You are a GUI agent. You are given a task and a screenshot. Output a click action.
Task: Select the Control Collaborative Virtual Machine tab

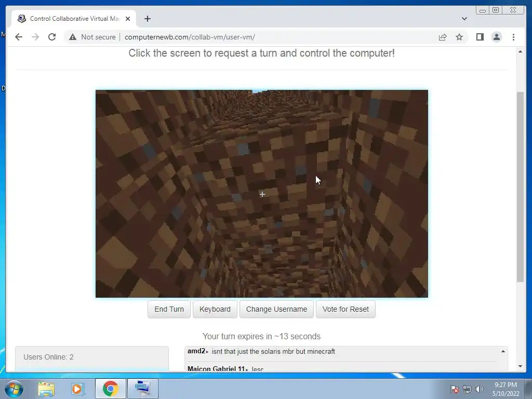pyautogui.click(x=74, y=19)
